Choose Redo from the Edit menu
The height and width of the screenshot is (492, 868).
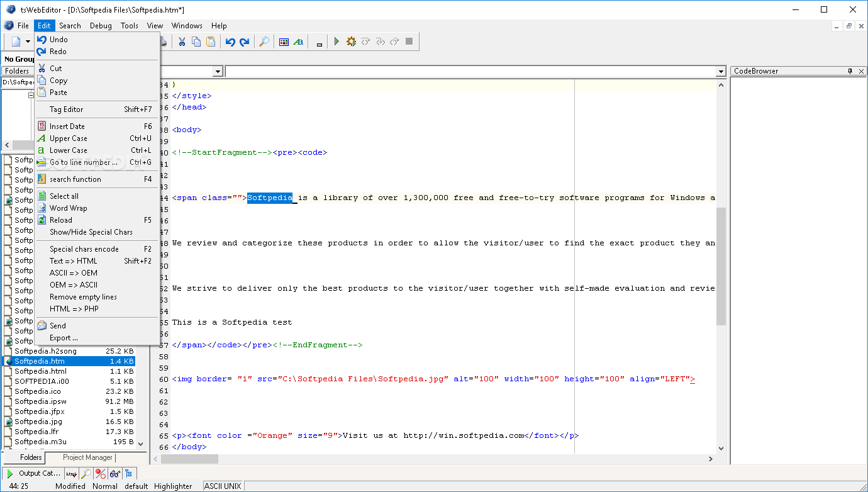point(97,52)
